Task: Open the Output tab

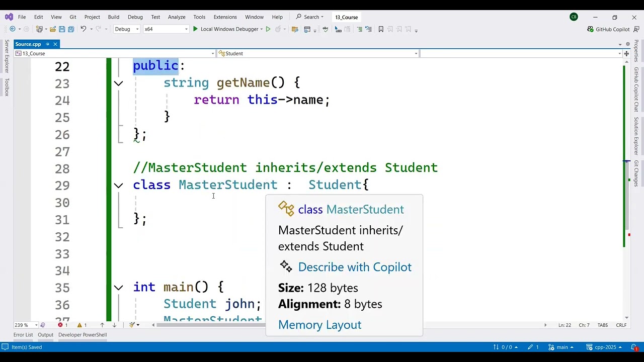Action: tap(45, 335)
